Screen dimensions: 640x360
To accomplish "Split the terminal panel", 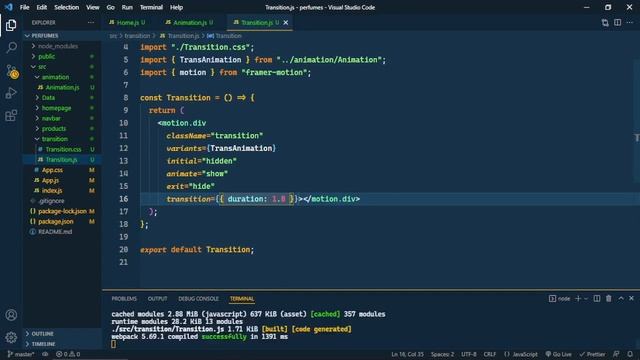I will [x=597, y=299].
